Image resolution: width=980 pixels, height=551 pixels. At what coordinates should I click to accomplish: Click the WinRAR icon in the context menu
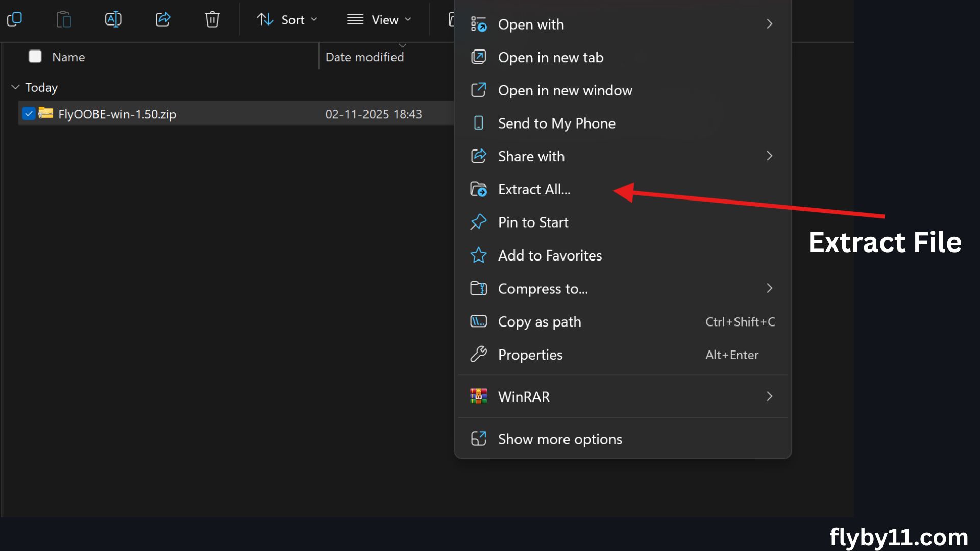pos(479,396)
